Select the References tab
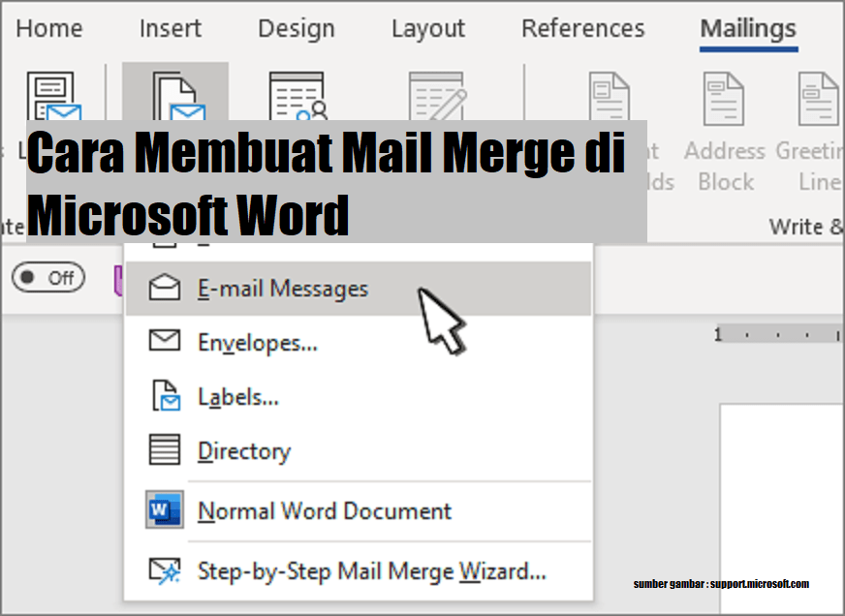This screenshot has width=845, height=616. click(x=583, y=28)
